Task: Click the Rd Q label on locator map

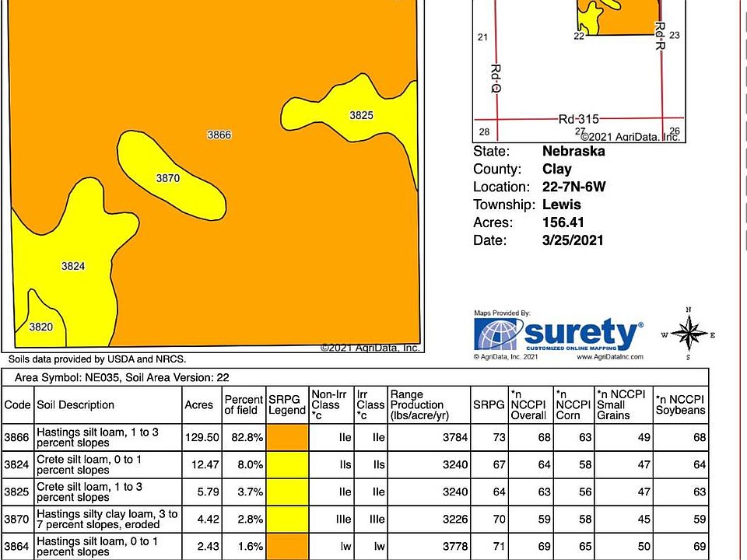Action: pyautogui.click(x=496, y=78)
